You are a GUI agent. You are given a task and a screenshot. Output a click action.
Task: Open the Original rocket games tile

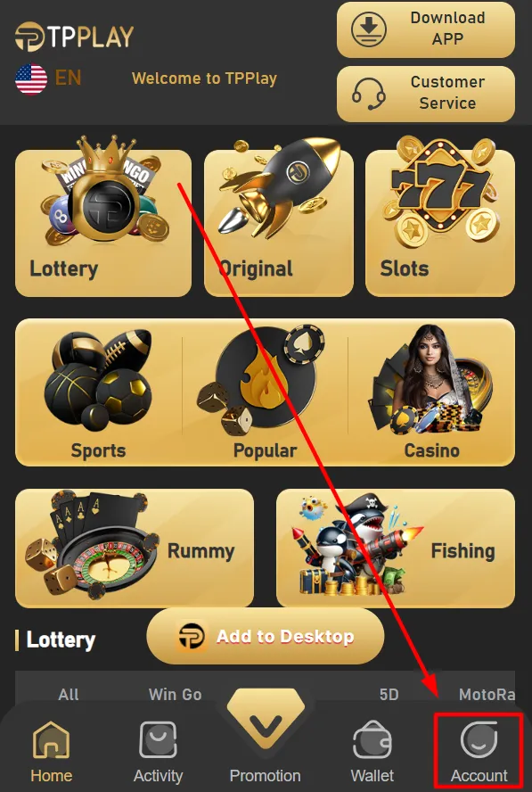point(279,222)
